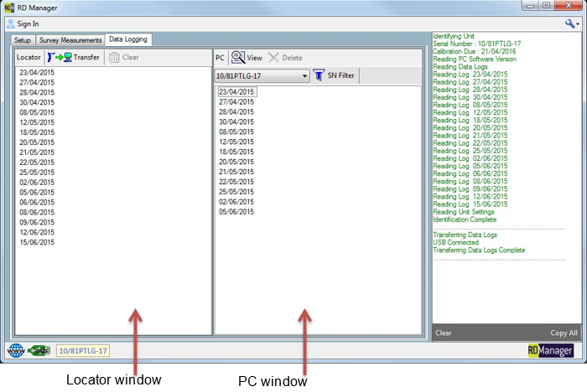The width and height of the screenshot is (587, 392).
Task: Select 12/05/2015 in the Locator list
Action: pos(37,122)
